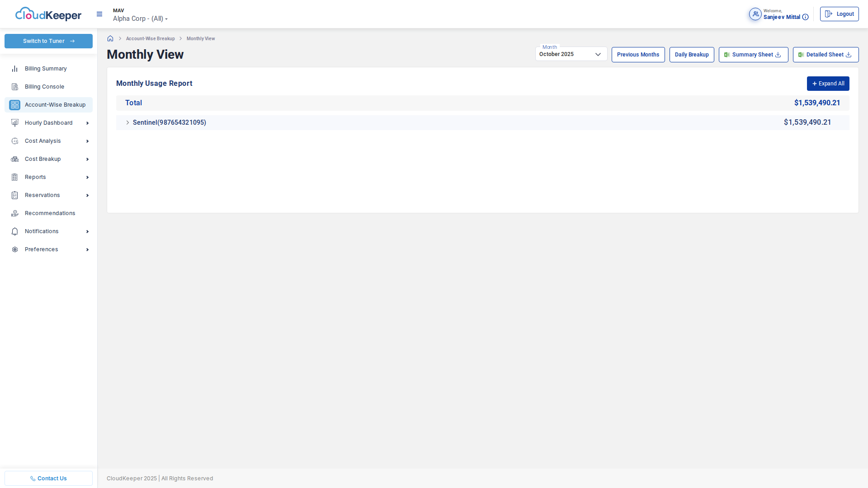
Task: Click the Switch to Tuner button
Action: pyautogui.click(x=48, y=41)
